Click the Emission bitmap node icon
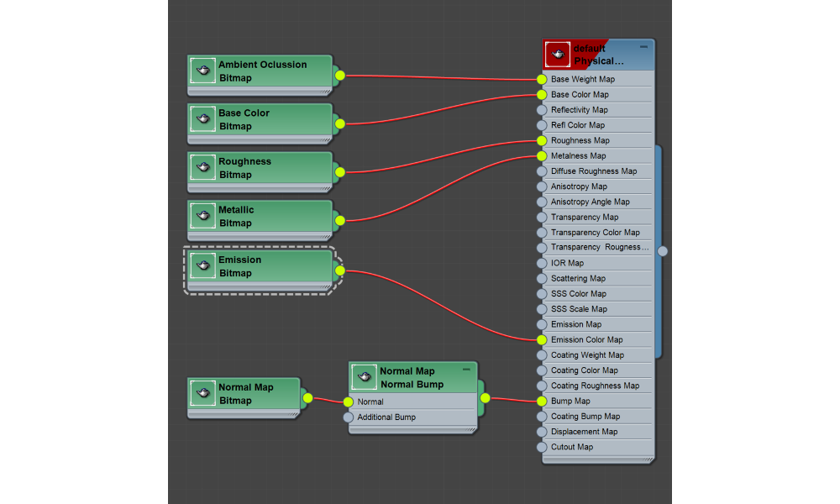The width and height of the screenshot is (840, 504). [203, 265]
